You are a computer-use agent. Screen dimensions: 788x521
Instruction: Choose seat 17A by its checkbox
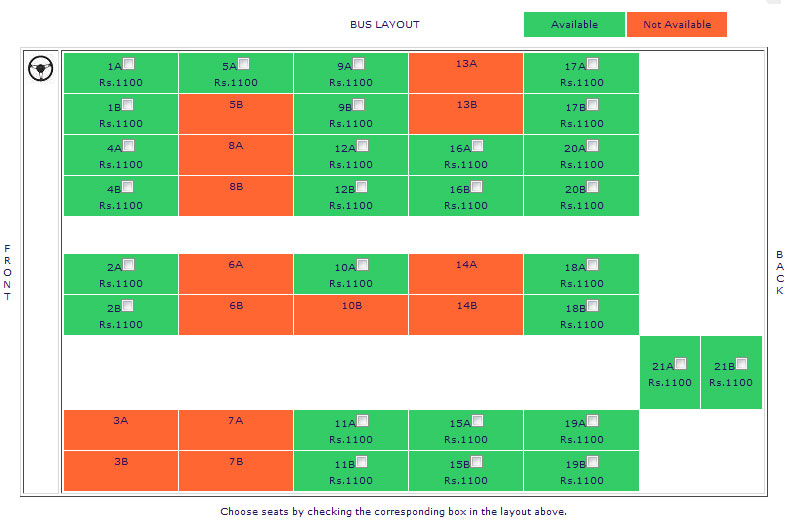(593, 64)
